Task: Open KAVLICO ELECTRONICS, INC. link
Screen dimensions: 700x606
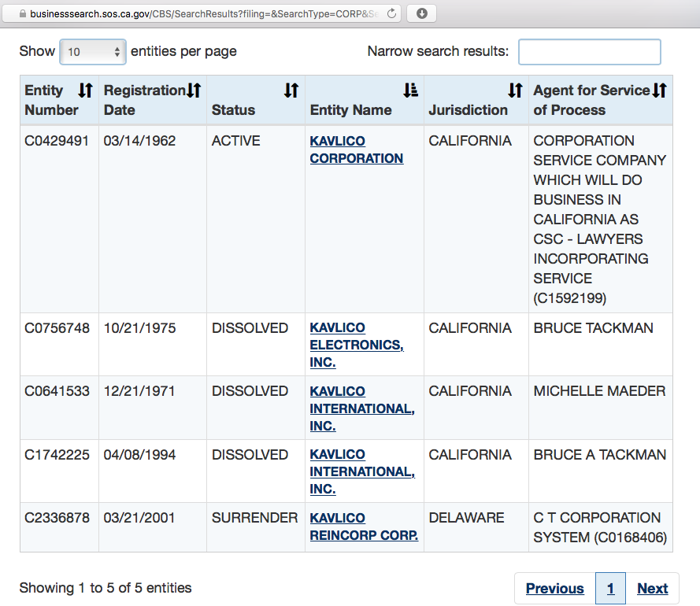Action: [x=356, y=345]
